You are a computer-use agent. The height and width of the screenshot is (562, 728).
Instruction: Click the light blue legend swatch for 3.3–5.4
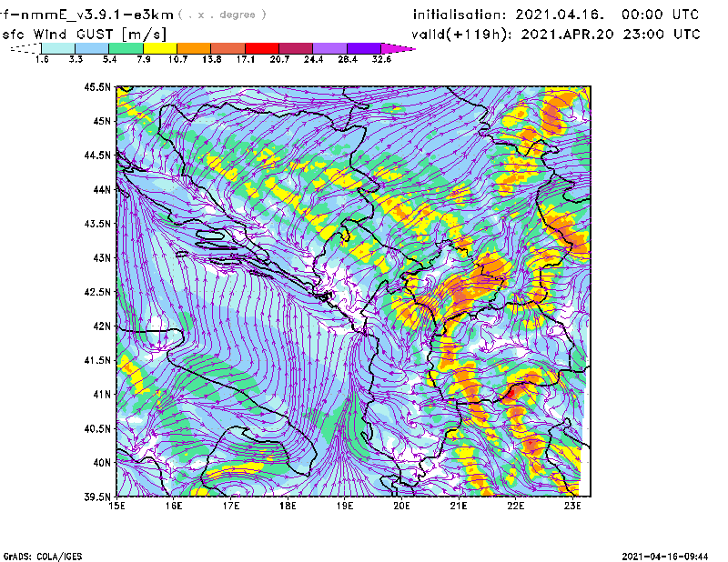click(92, 48)
